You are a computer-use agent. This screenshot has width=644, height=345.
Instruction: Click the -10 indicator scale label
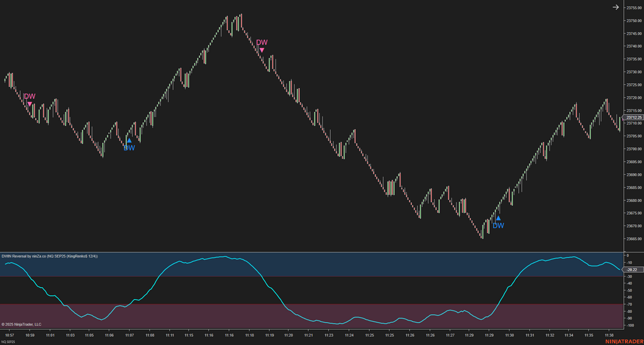point(628,263)
